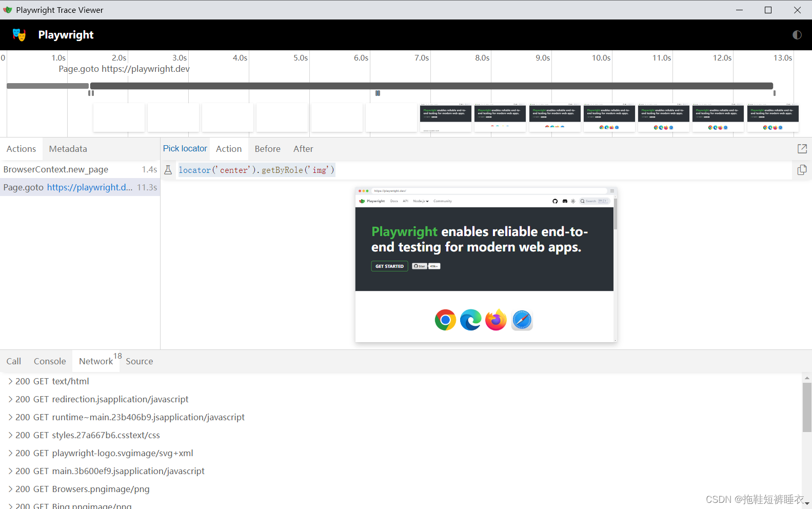The width and height of the screenshot is (812, 509).
Task: Toggle the dark/light theme icon
Action: coord(797,35)
